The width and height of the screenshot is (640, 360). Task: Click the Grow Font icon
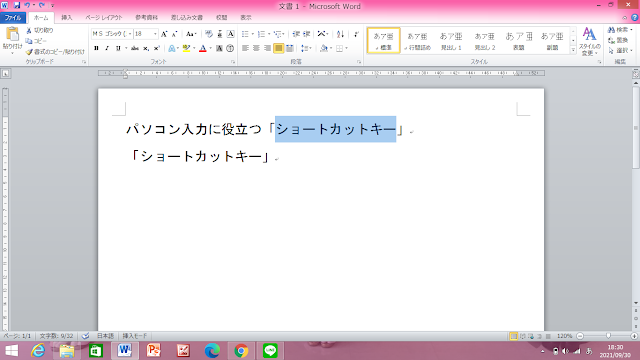point(164,34)
